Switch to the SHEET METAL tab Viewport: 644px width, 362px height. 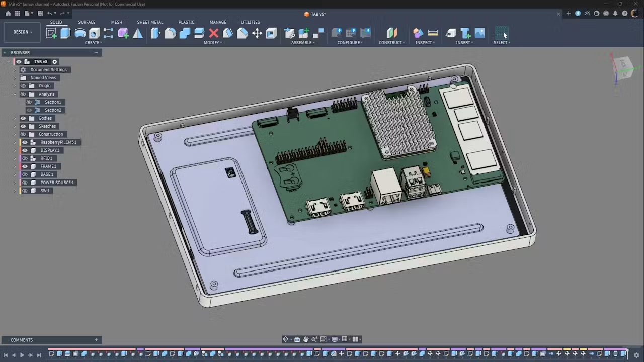tap(150, 22)
